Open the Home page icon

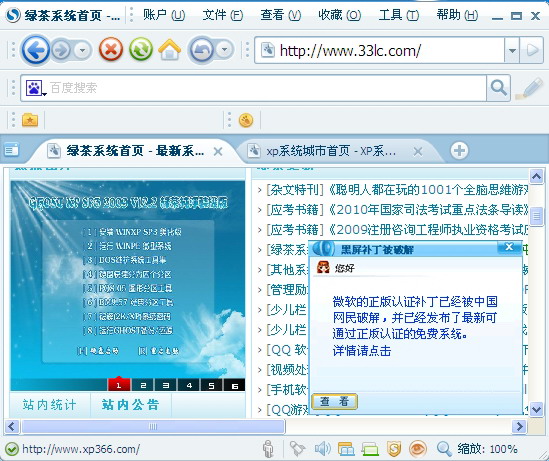point(170,49)
